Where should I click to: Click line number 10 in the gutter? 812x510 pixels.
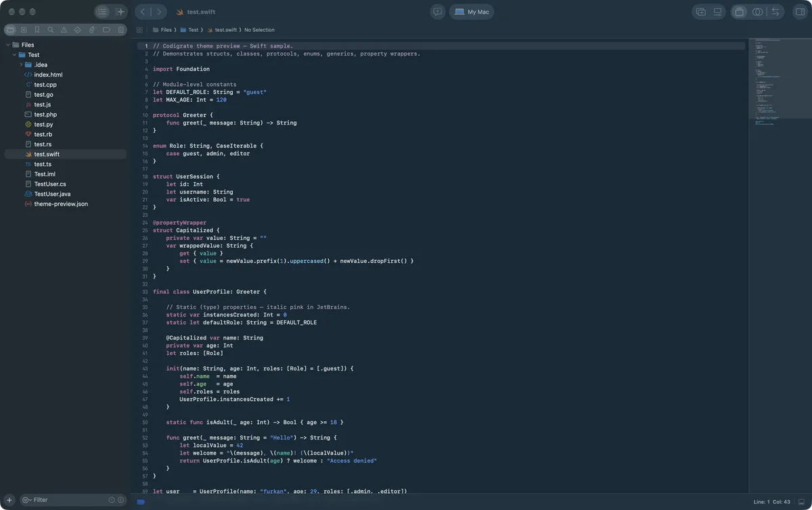point(145,115)
